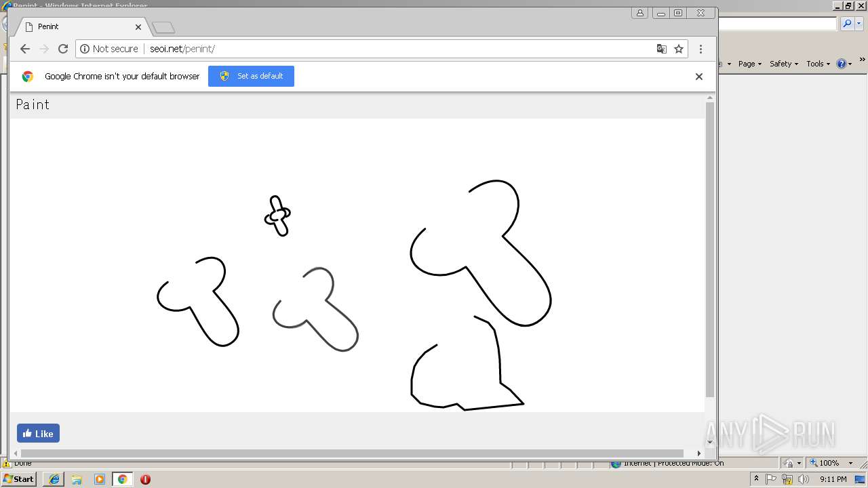Click the Internet Explorer search box
This screenshot has width=868, height=488.
(777, 24)
